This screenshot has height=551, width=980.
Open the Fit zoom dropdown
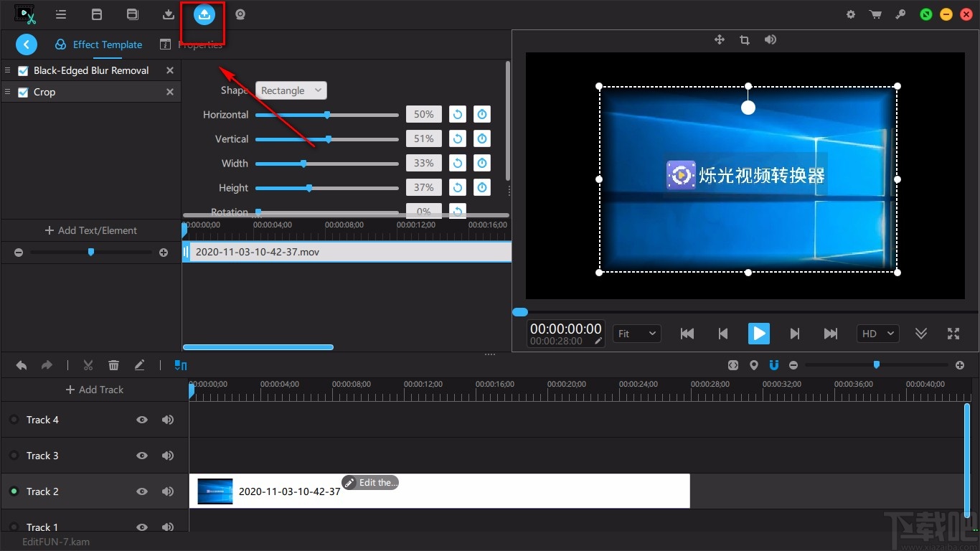pyautogui.click(x=637, y=334)
